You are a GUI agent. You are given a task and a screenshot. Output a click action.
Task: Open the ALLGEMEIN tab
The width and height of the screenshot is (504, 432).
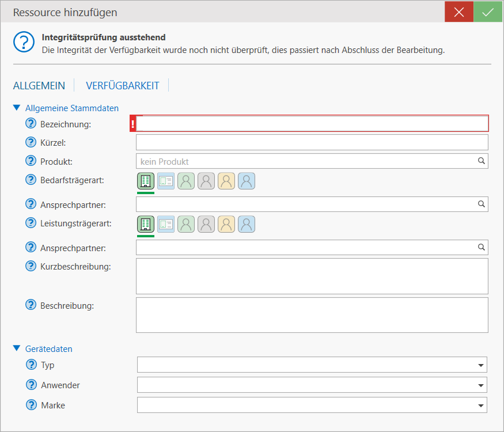[x=39, y=86]
